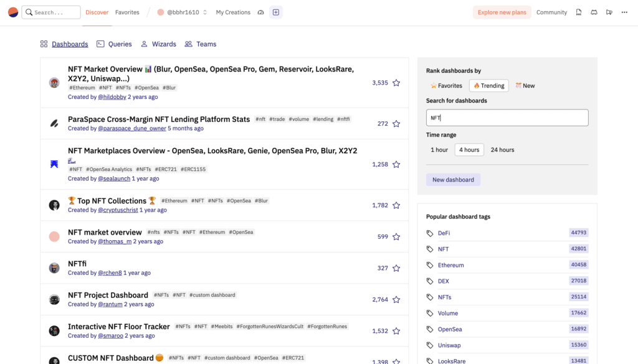Open the docs page icon in header

[579, 12]
